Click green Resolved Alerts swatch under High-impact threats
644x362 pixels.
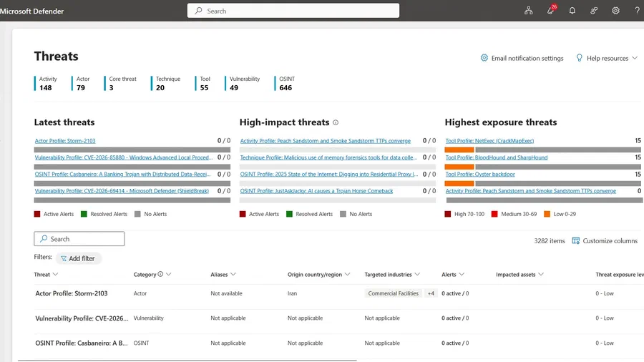pyautogui.click(x=289, y=214)
